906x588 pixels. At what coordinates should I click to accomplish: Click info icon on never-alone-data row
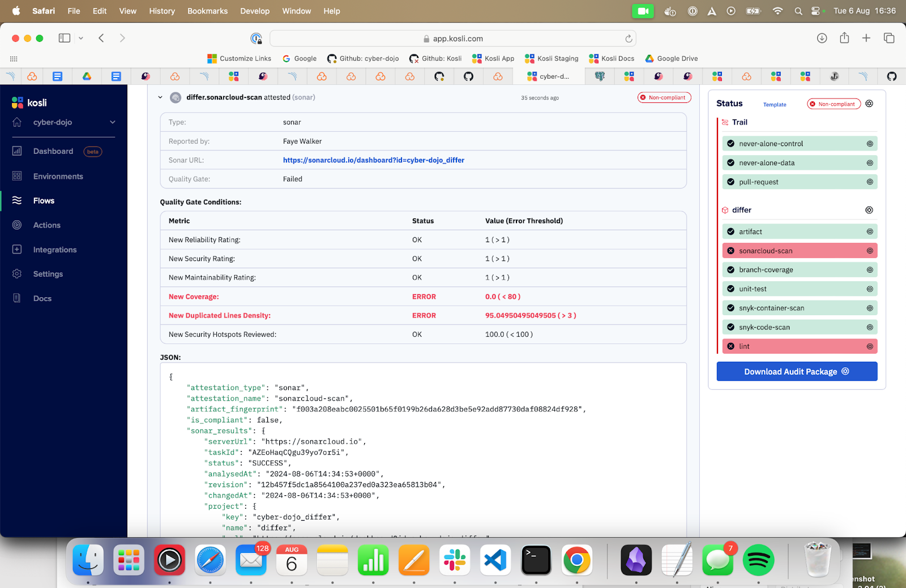(870, 163)
